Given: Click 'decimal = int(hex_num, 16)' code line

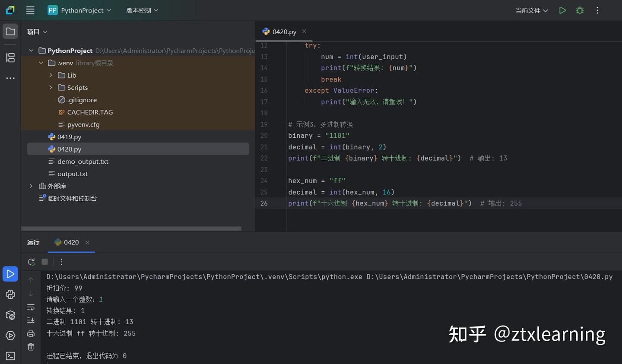Looking at the screenshot, I should point(341,192).
